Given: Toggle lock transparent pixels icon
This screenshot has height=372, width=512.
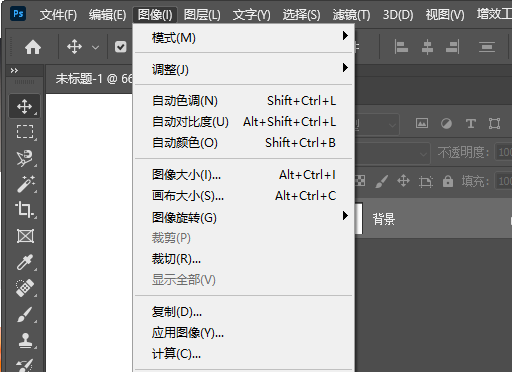Looking at the screenshot, I should (360, 181).
